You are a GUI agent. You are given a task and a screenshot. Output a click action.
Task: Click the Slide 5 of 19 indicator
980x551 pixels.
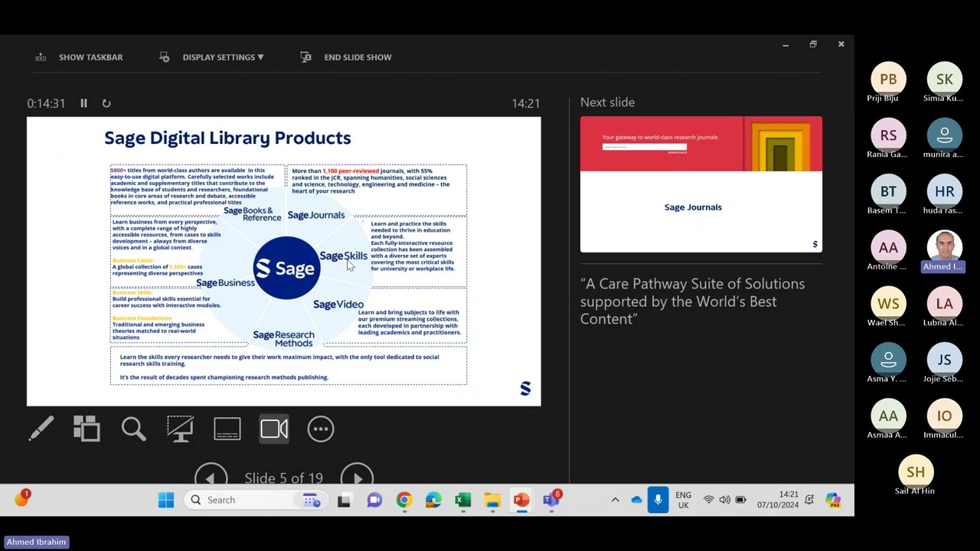(283, 478)
